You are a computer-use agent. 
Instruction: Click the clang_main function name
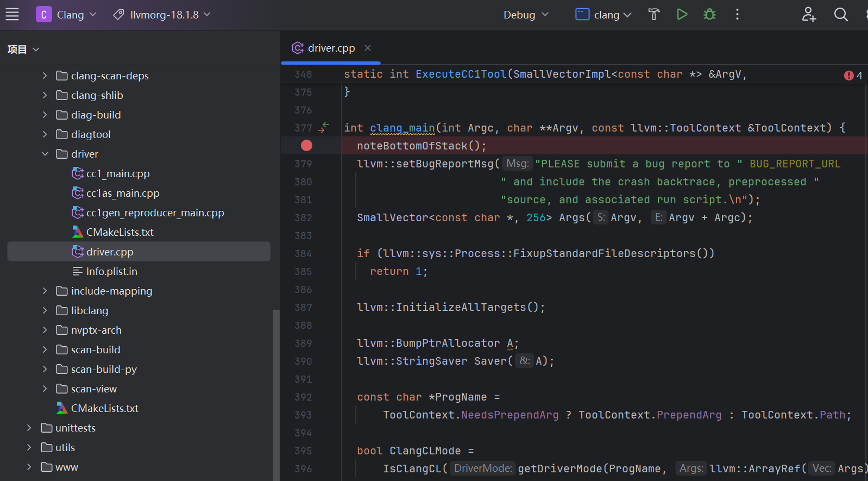pyautogui.click(x=402, y=128)
